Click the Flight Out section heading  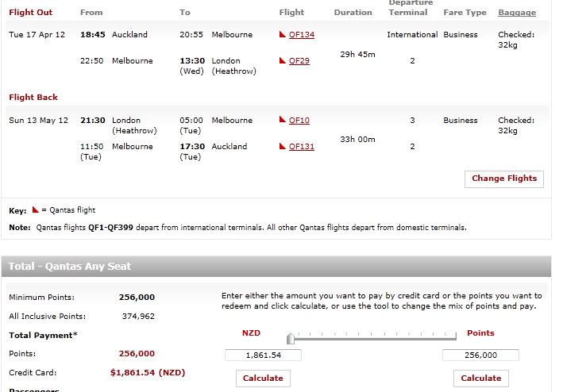[30, 13]
